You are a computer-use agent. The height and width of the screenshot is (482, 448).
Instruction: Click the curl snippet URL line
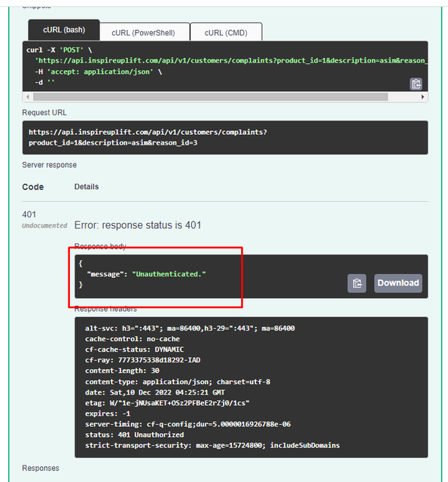[x=231, y=60]
